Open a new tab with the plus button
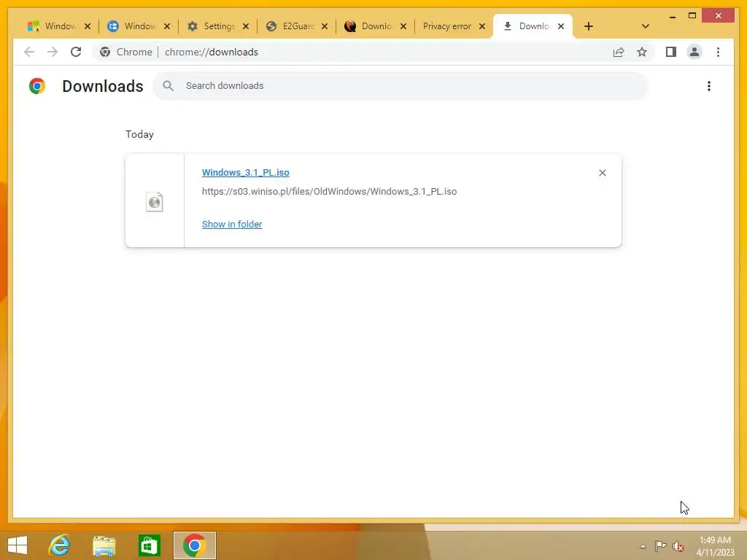Screen dimensions: 747x560 pos(589,26)
